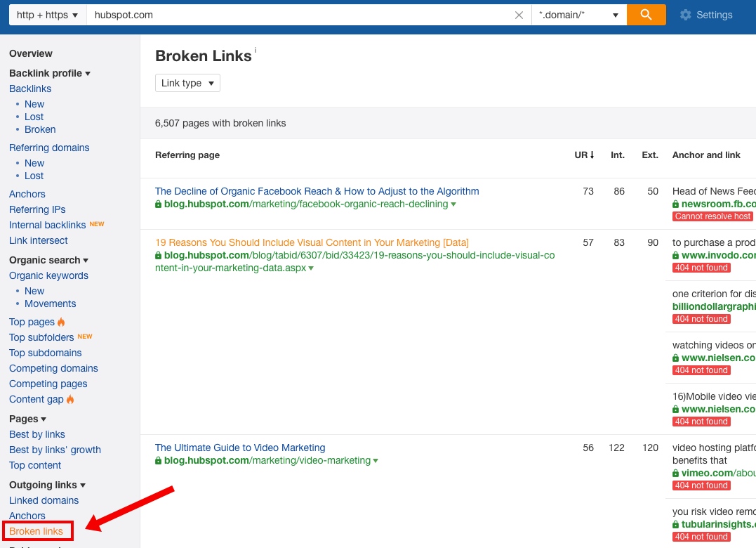The image size is (756, 548).
Task: Show Lost backlinks
Action: 34,117
